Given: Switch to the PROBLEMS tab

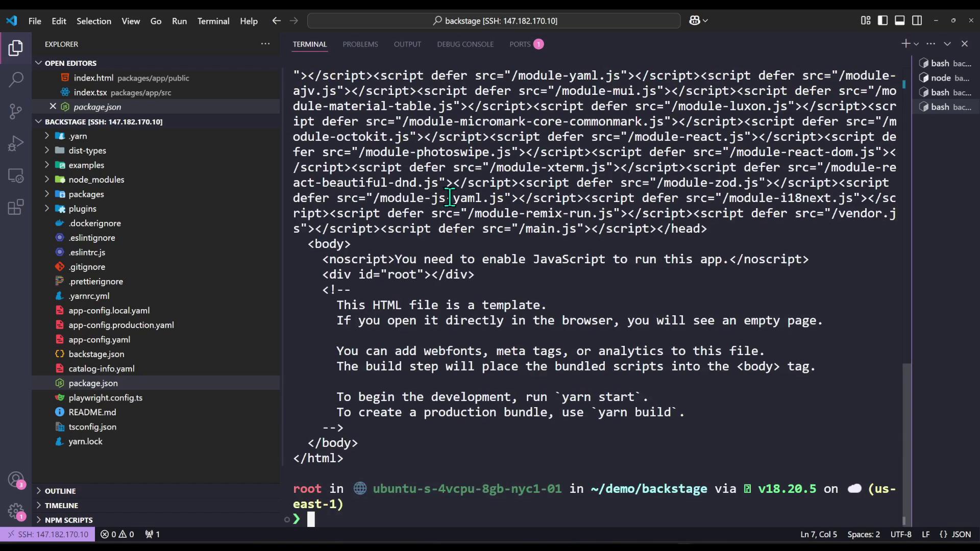Looking at the screenshot, I should (x=360, y=44).
